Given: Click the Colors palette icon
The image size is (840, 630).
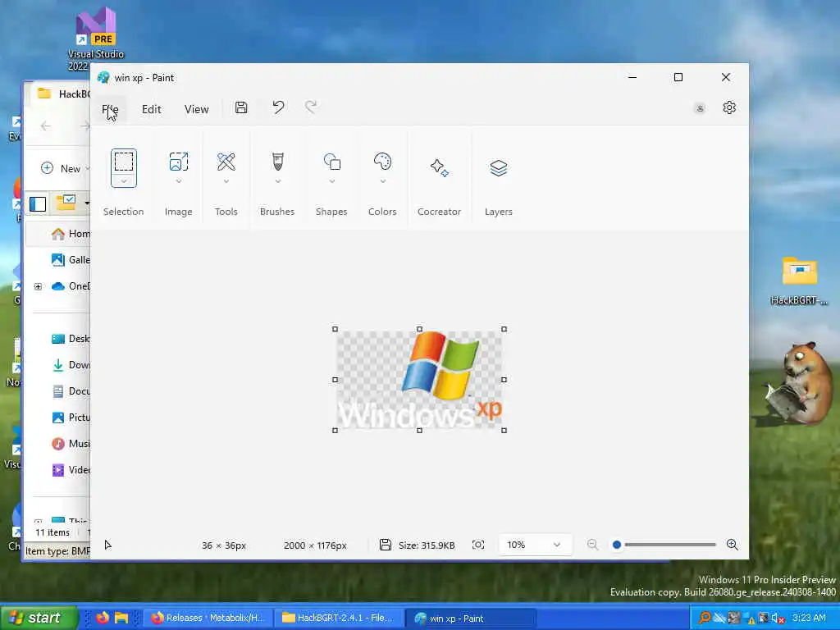Looking at the screenshot, I should [x=382, y=162].
